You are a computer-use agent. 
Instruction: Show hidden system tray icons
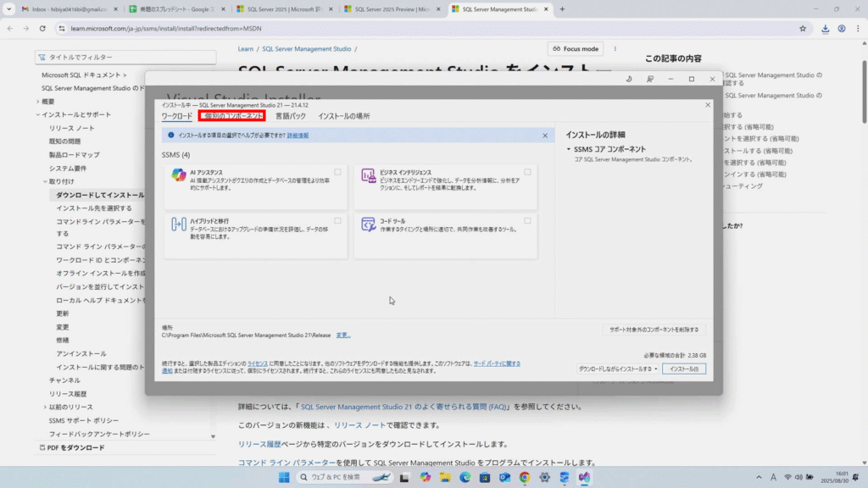coord(759,477)
